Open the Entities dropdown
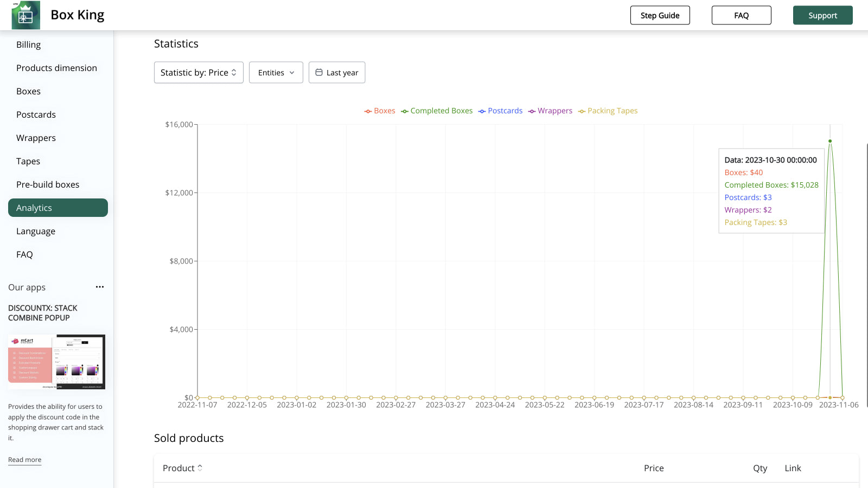Image resolution: width=868 pixels, height=488 pixels. point(276,72)
